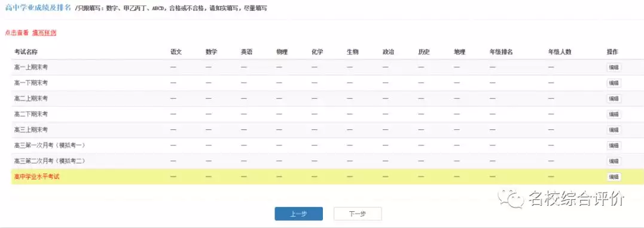The height and width of the screenshot is (228, 644).
Task: Click the 高一上期末考 exam name
Action: coord(31,67)
